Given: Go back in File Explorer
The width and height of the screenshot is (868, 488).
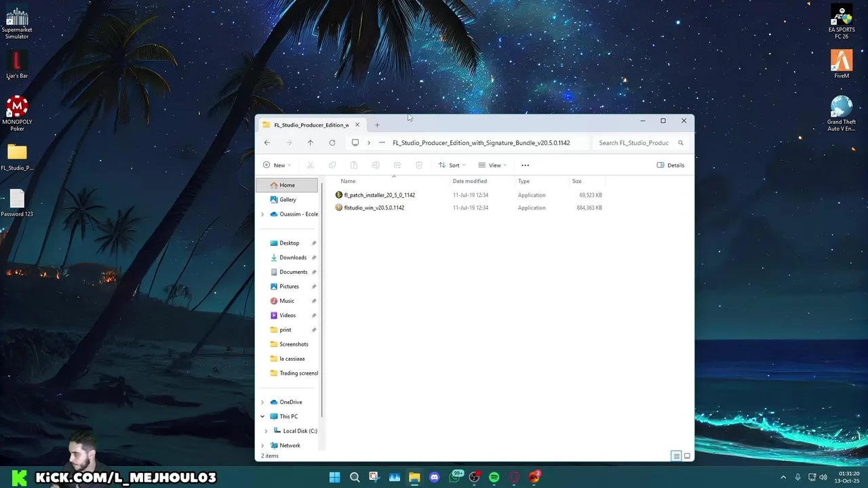Looking at the screenshot, I should 267,143.
